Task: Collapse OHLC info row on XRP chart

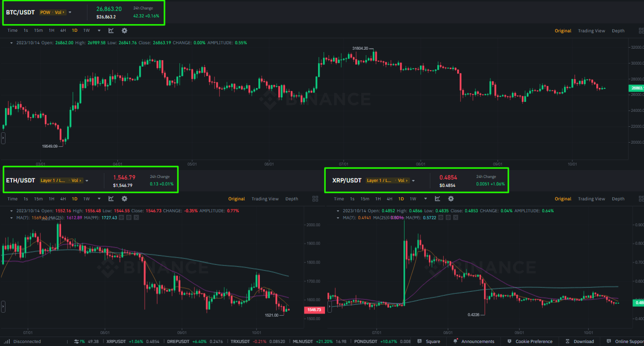Action: tap(338, 211)
